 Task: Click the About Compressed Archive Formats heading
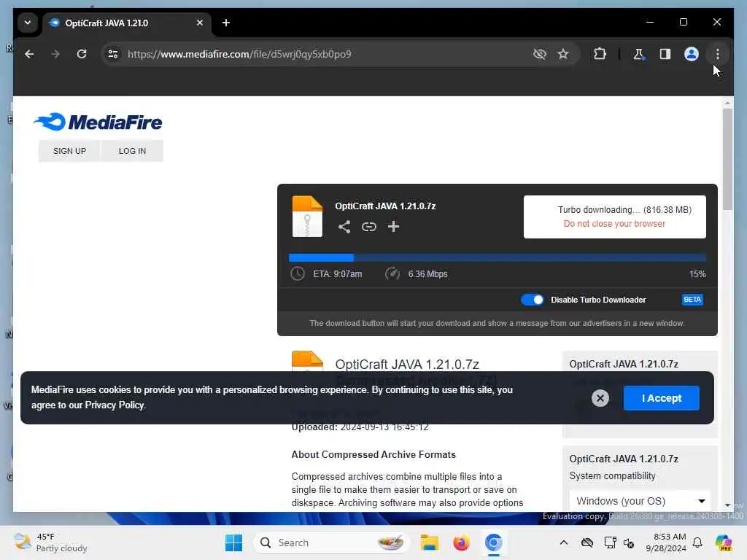click(x=373, y=454)
